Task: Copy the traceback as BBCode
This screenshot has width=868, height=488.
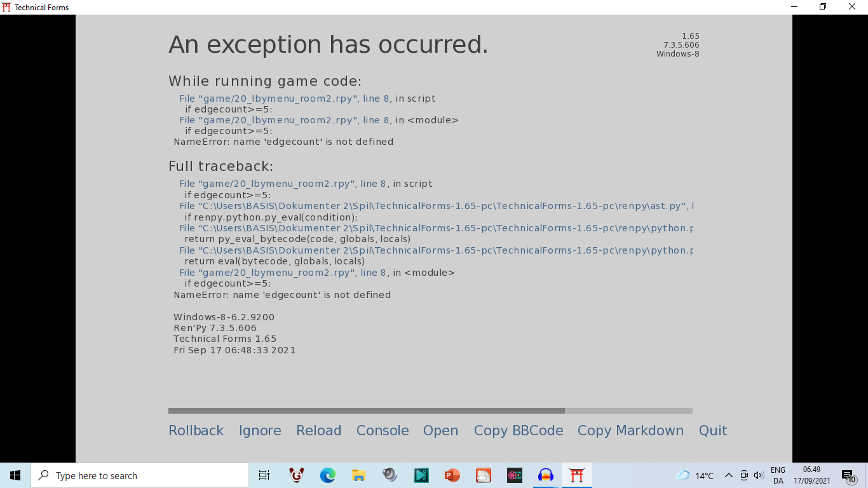Action: point(519,430)
